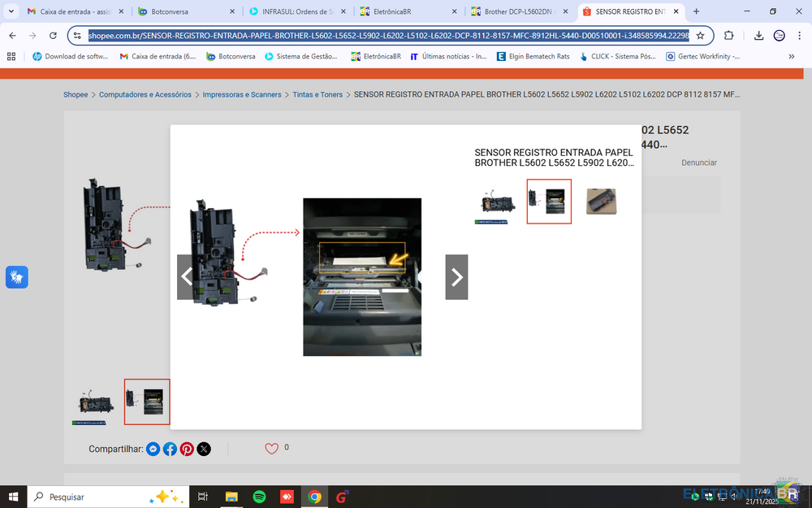The width and height of the screenshot is (812, 508).
Task: Open the blue accessibility widget on the left
Action: point(16,277)
